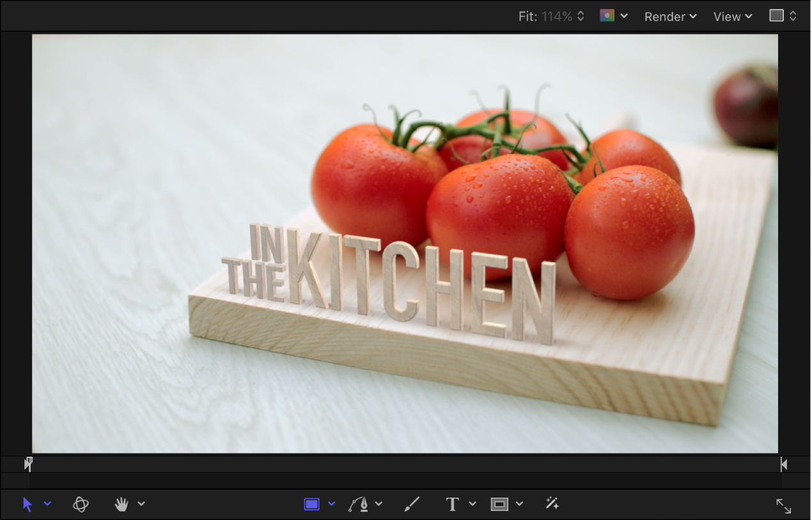Adjust the zoom level stepper beside 114%
The height and width of the screenshot is (520, 812).
(581, 16)
